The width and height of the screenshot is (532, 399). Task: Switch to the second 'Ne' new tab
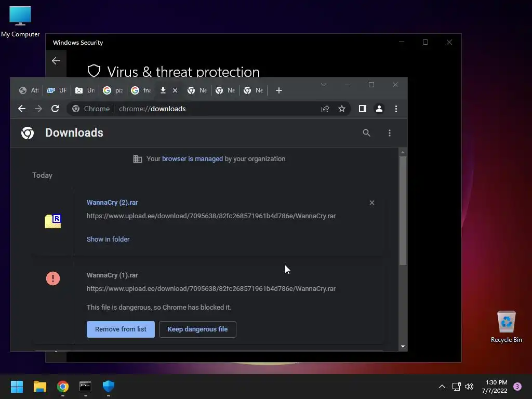tap(225, 90)
